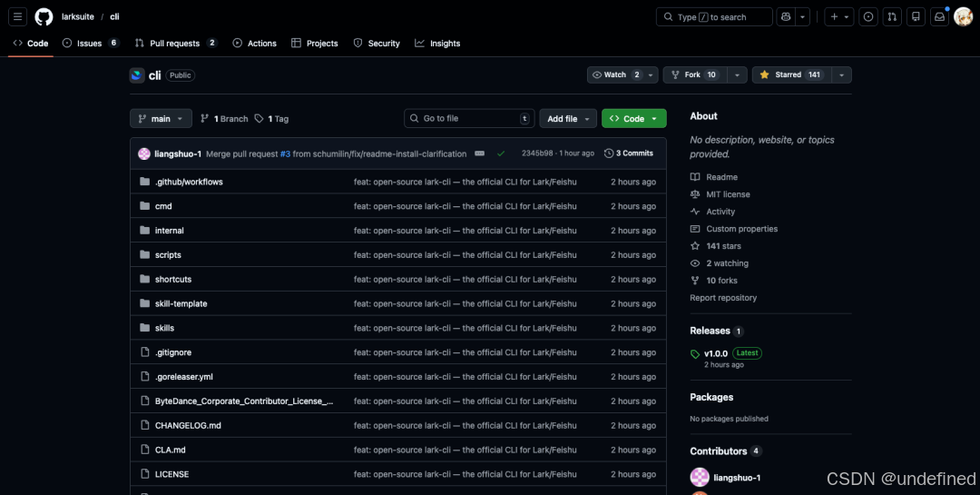Open the user profile avatar menu
The height and width of the screenshot is (495, 980).
[x=963, y=17]
